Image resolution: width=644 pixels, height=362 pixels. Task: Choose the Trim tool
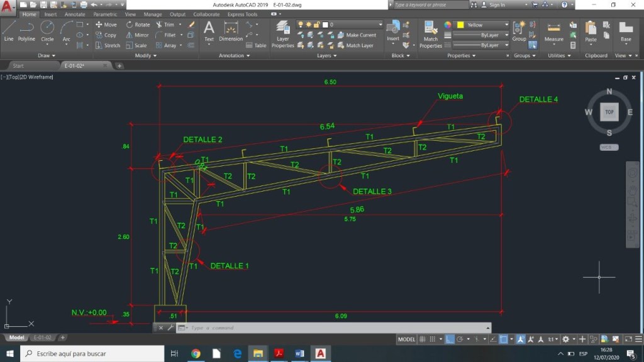tap(165, 25)
